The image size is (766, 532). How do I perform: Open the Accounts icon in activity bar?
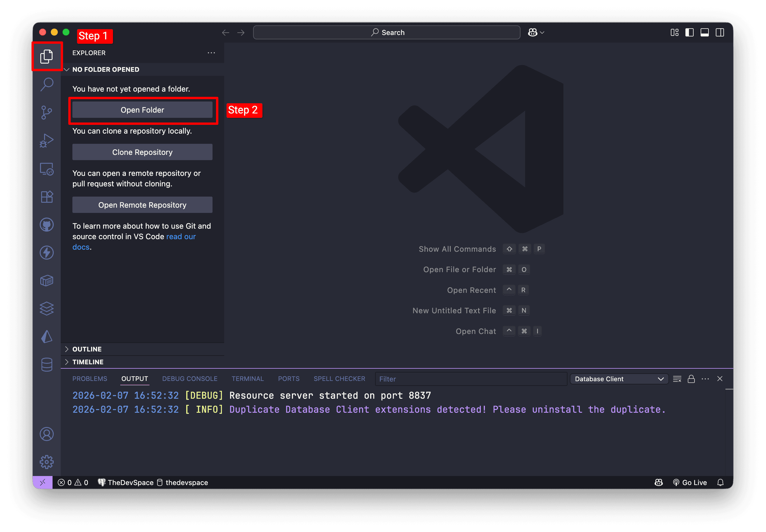(47, 434)
